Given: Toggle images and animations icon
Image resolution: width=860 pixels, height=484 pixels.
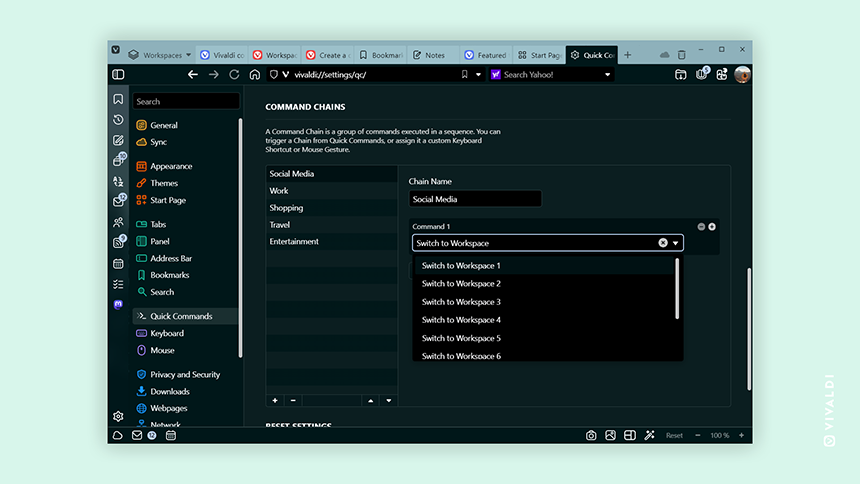Looking at the screenshot, I should coord(610,436).
